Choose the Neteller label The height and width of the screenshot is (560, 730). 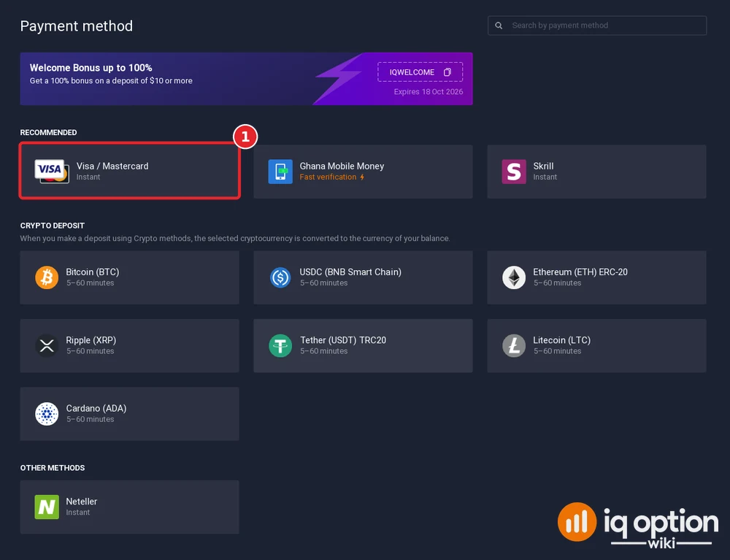[82, 502]
